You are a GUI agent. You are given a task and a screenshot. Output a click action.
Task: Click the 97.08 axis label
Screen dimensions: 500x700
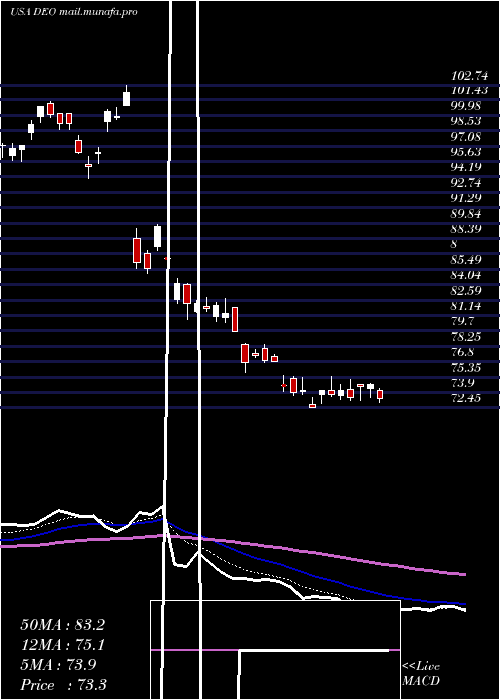click(466, 137)
